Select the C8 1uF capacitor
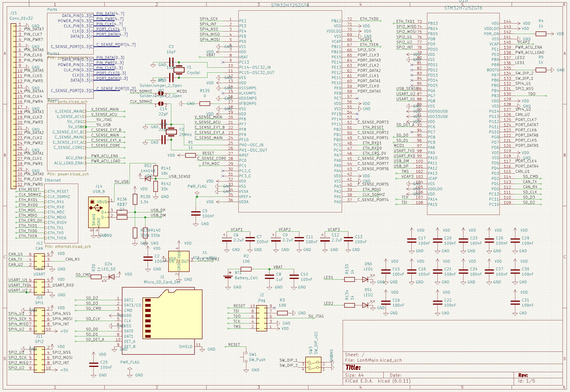The height and width of the screenshot is (392, 570). click(x=269, y=277)
